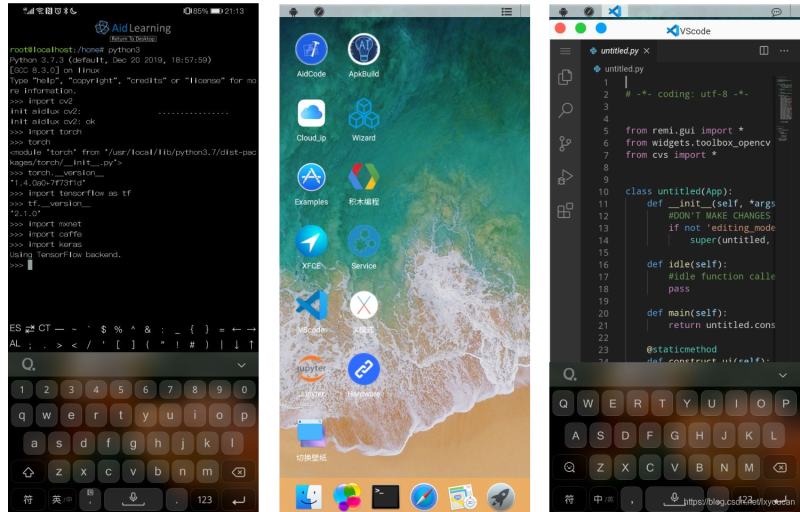800x512 pixels.
Task: Open the Wizard cubes app
Action: click(x=364, y=113)
